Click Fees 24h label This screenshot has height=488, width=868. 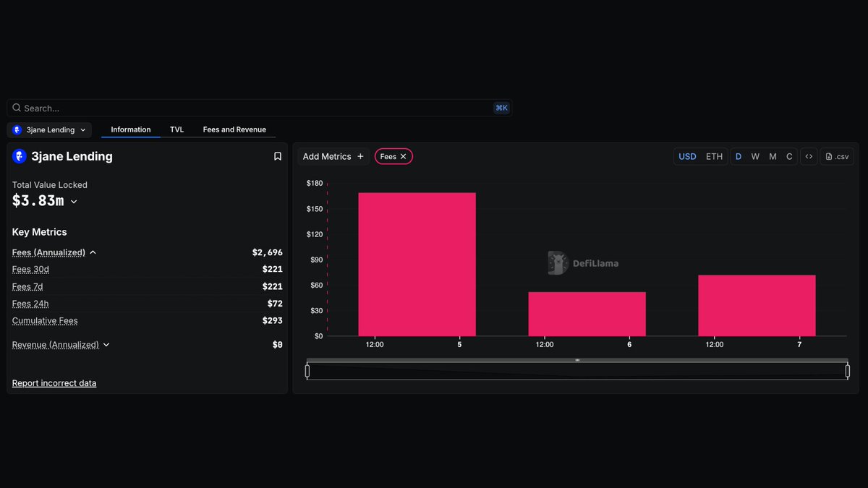tap(30, 304)
